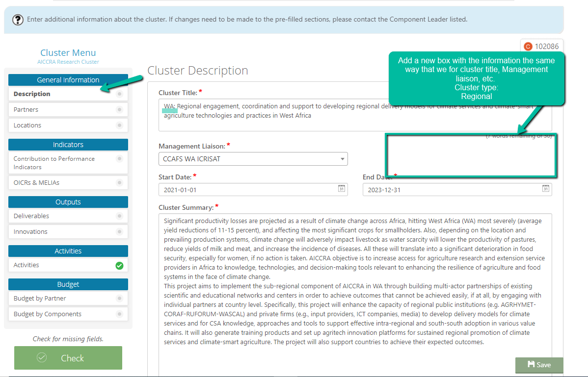Click the status dot beside Partners
The width and height of the screenshot is (588, 377).
119,110
